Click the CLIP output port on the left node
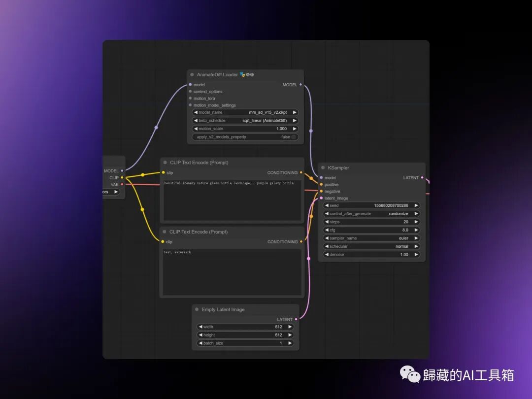This screenshot has width=532, height=399. [x=122, y=177]
